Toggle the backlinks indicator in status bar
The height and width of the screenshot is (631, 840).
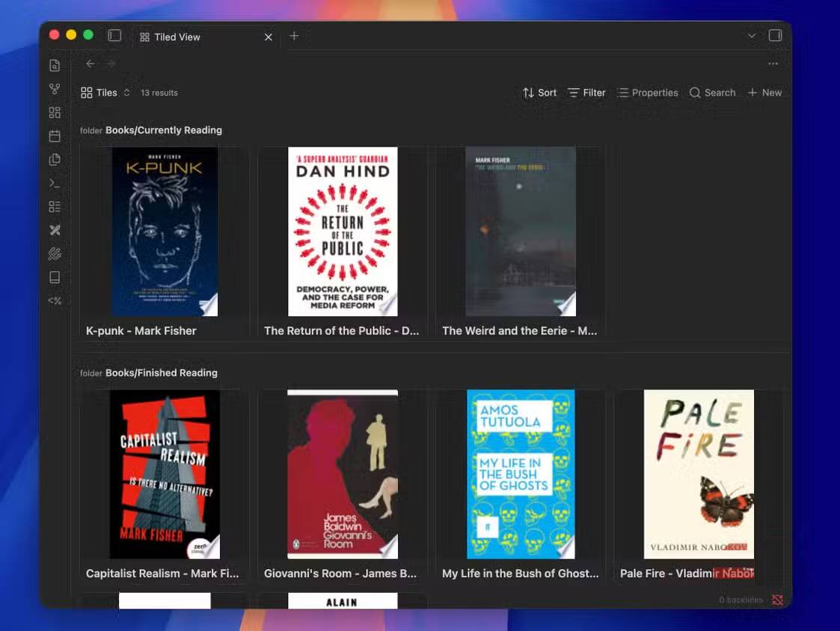coord(777,600)
